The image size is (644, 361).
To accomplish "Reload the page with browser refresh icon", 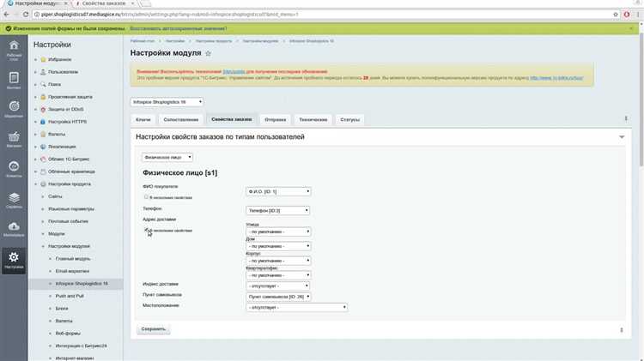I will (x=26, y=15).
